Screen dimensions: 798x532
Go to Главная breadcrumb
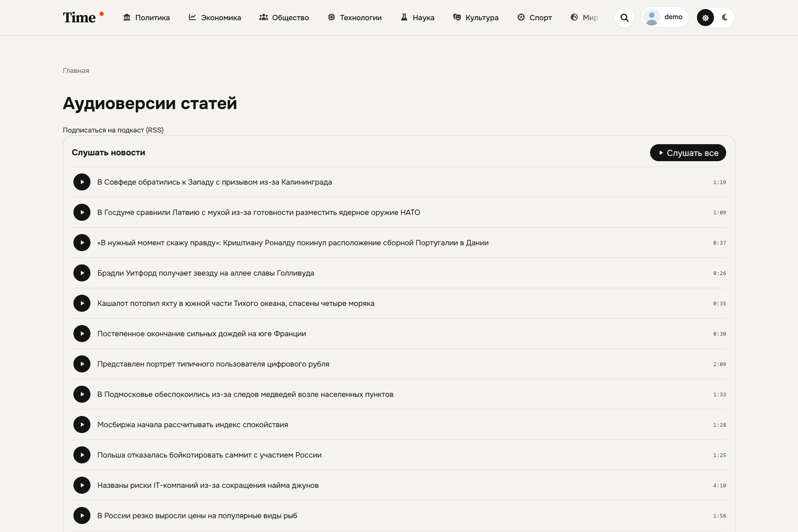click(76, 71)
